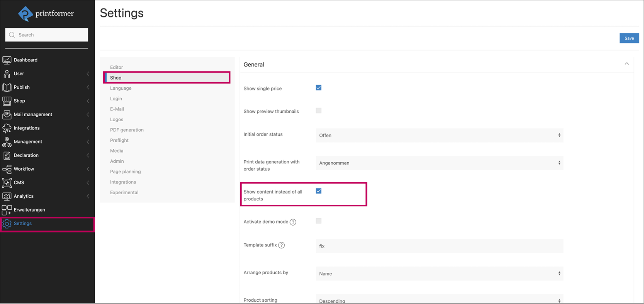
Task: Click the Erweiterungen extensions icon
Action: (7, 210)
